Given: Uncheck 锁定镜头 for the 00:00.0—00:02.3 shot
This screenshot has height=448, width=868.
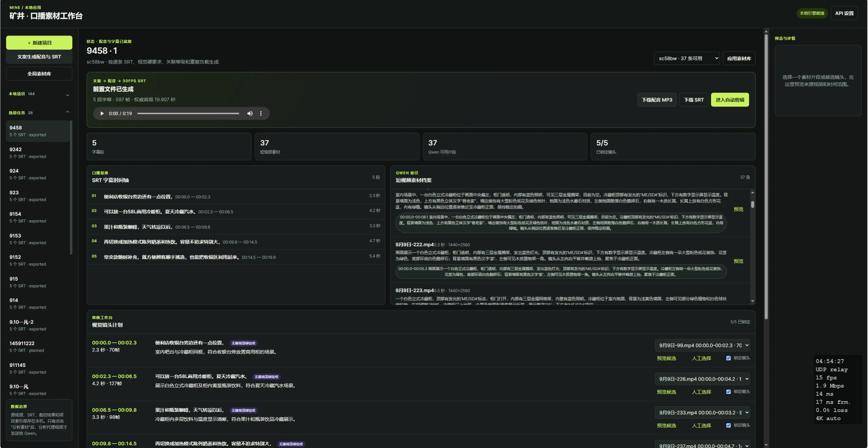Looking at the screenshot, I should [x=728, y=358].
